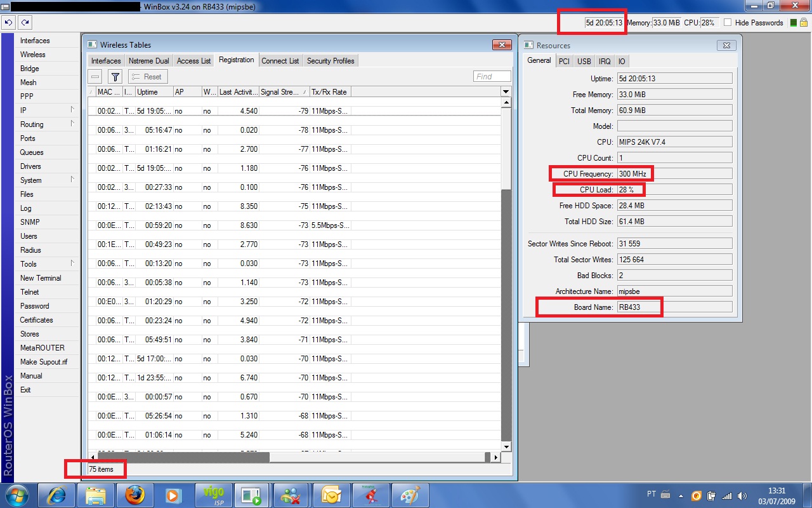Launch Internet Explorer from the taskbar
Screen dimensions: 812x508
tap(56, 495)
